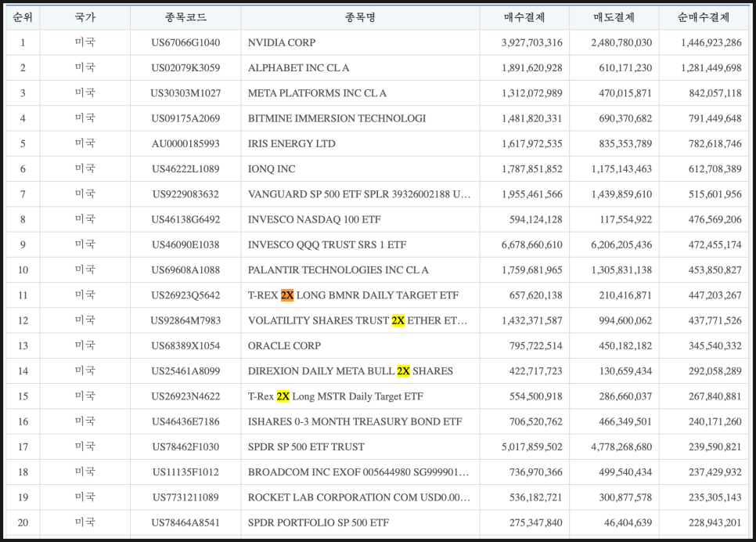Image resolution: width=756 pixels, height=542 pixels.
Task: Click stock code US46090E1038
Action: pyautogui.click(x=185, y=244)
